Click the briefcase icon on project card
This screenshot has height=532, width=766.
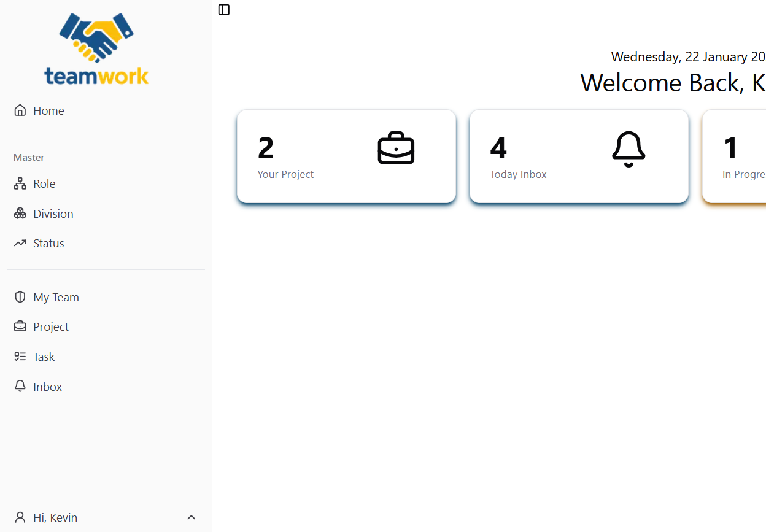click(396, 148)
